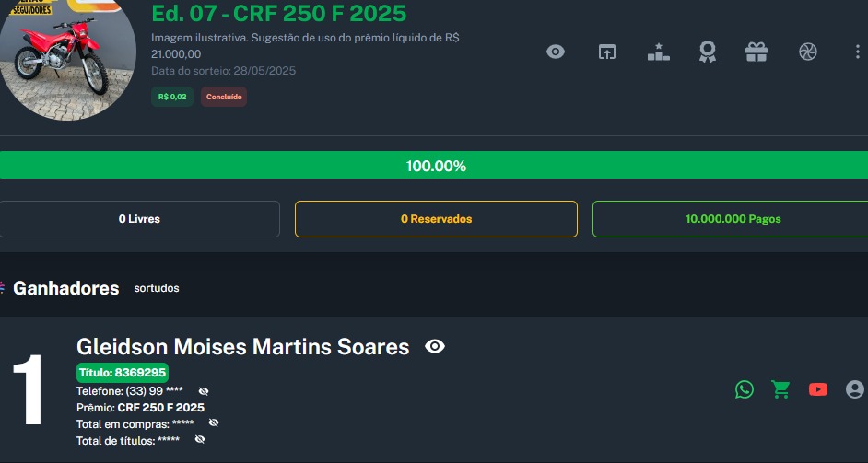Click the award ribbon medal icon

[x=708, y=52]
